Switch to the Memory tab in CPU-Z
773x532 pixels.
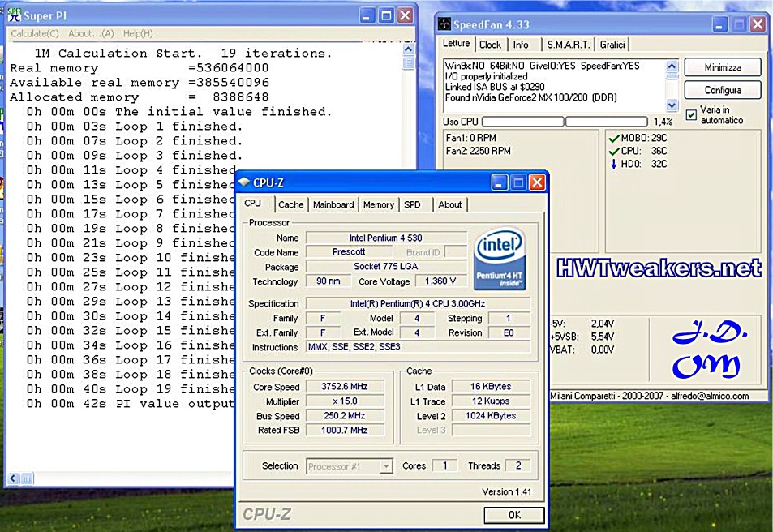click(x=379, y=204)
